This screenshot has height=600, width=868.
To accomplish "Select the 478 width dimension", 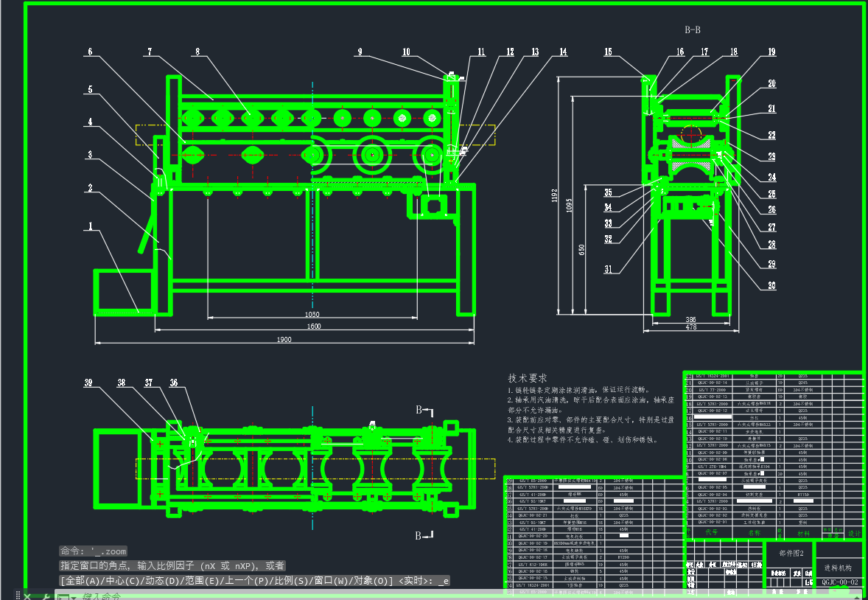I will tap(691, 327).
